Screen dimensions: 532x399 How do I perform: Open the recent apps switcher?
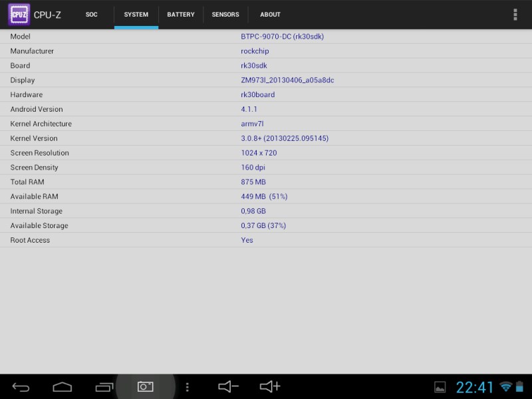[104, 386]
